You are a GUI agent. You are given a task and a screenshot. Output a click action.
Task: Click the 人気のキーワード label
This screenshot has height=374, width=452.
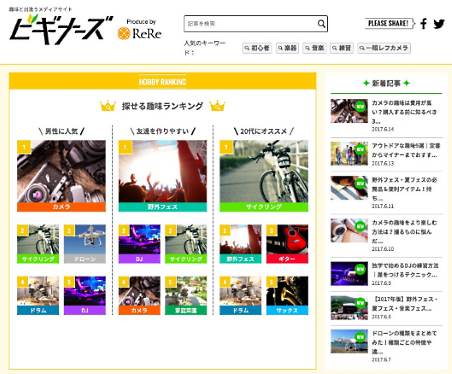coord(205,48)
